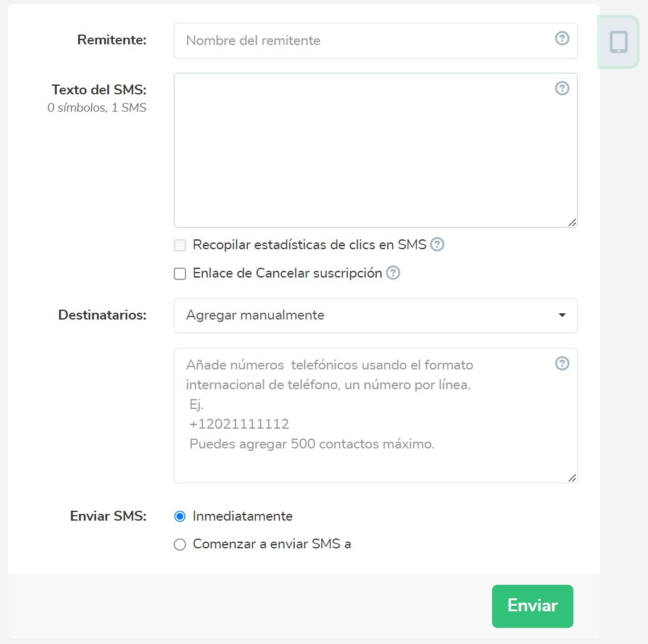Check the Enlace de Cancelar suscripción box

pyautogui.click(x=180, y=274)
